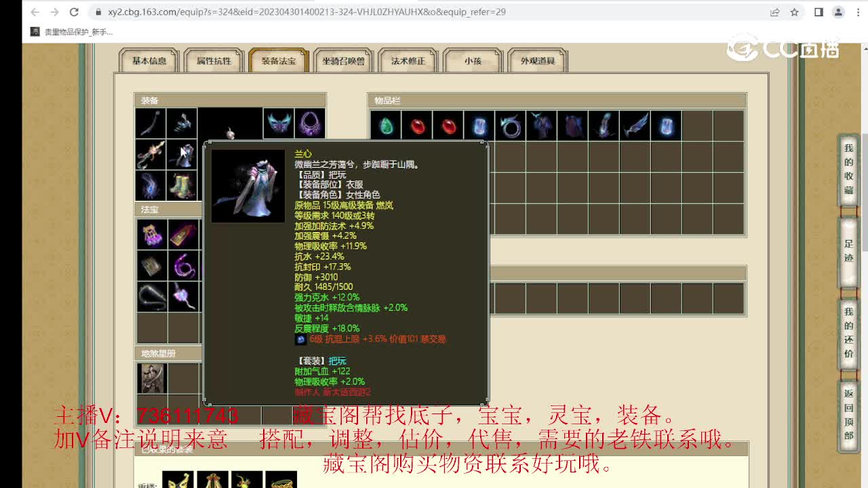Open 我的收藏 in the right sidebar

coord(848,169)
